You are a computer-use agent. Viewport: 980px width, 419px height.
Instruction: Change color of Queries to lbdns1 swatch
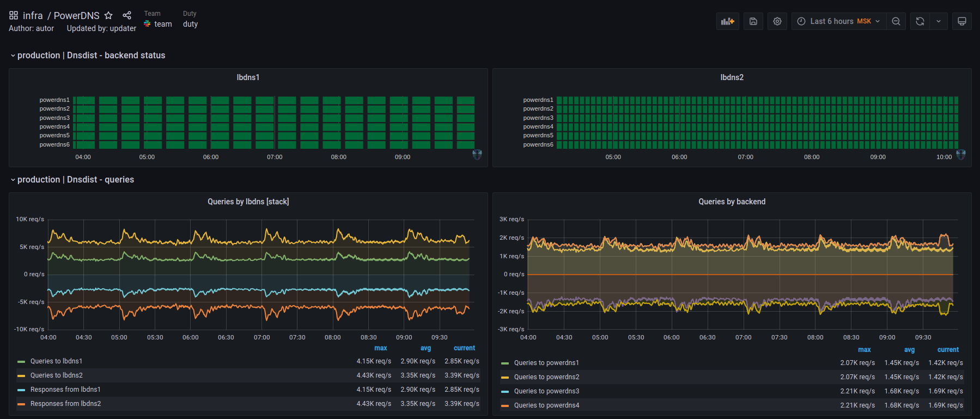pos(21,362)
